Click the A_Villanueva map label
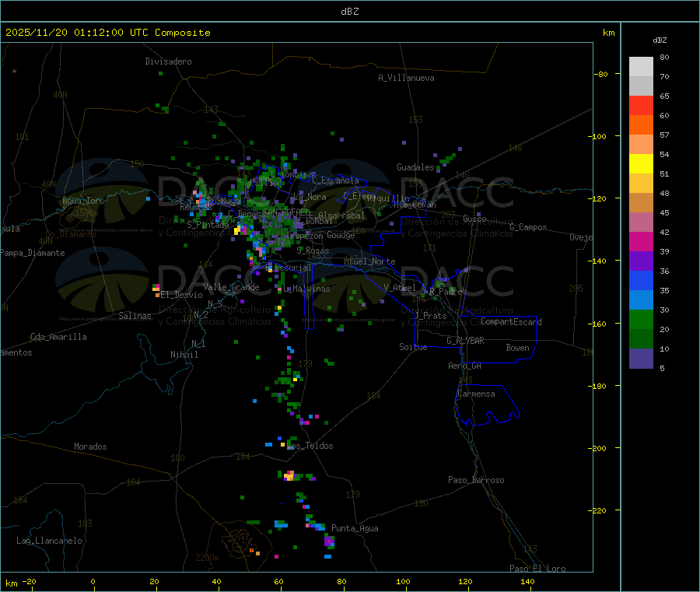Viewport: 700px width, 592px height. click(406, 78)
